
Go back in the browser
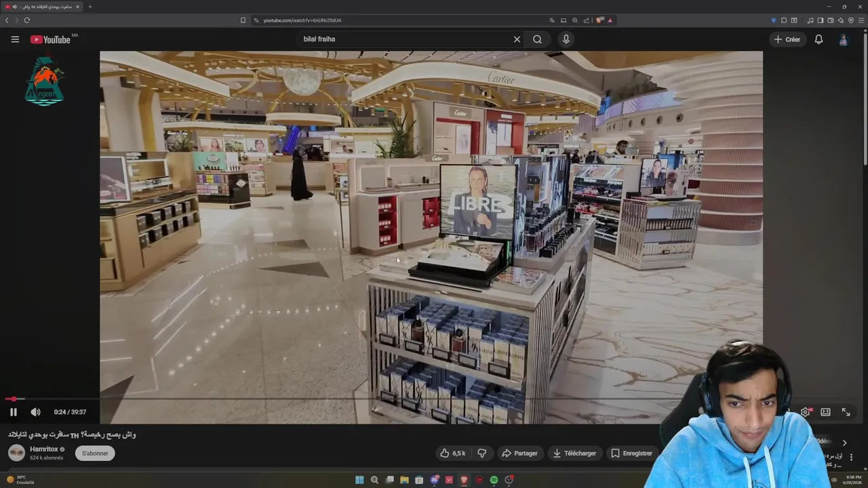[x=7, y=20]
